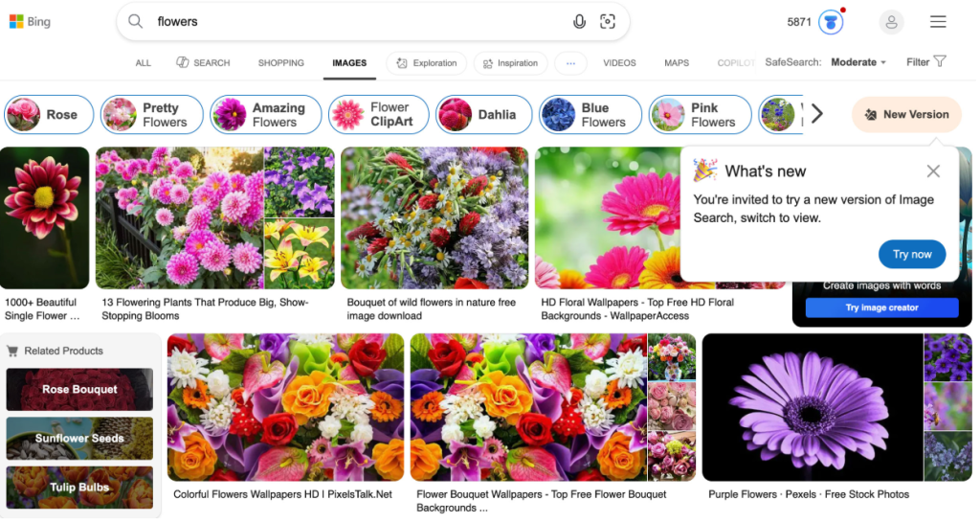Click the Try now button
This screenshot has width=980, height=523.
(911, 254)
